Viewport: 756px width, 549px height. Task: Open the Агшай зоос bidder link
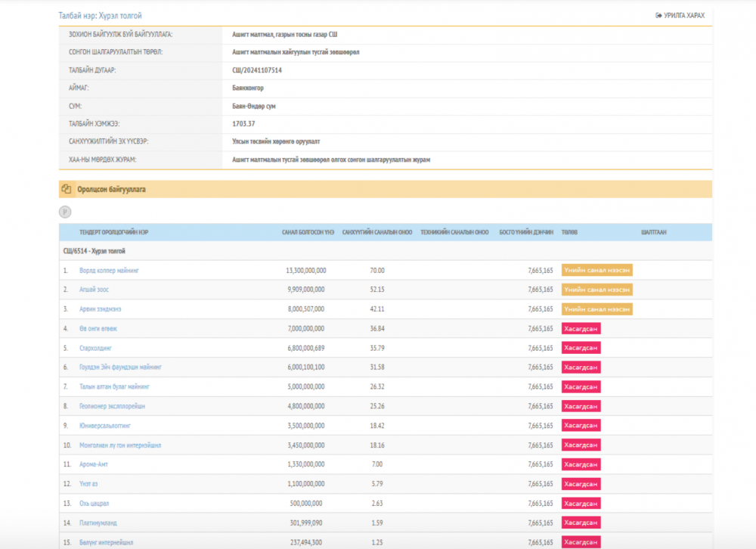tap(96, 289)
